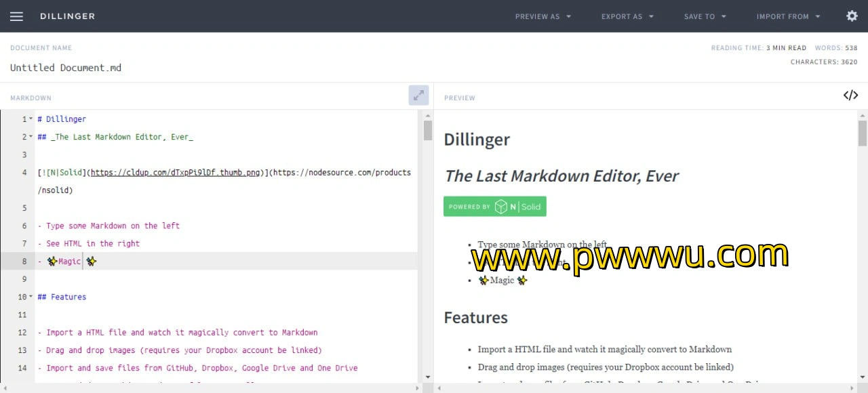Click the DOCUMENT NAME label
868x393 pixels.
pos(41,48)
